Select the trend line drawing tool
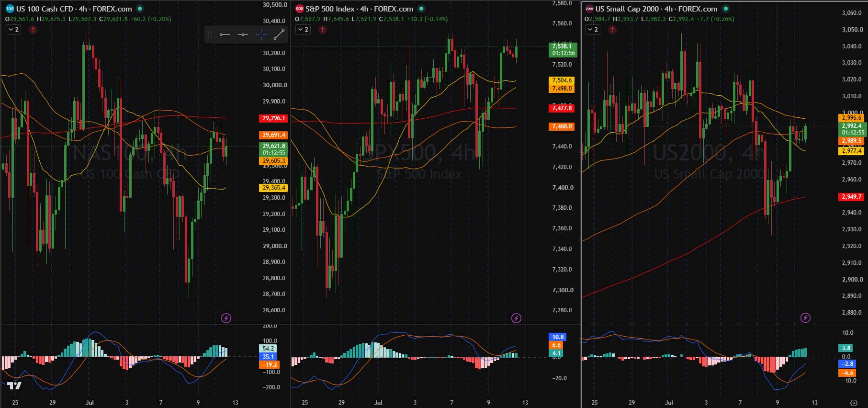 (x=279, y=34)
